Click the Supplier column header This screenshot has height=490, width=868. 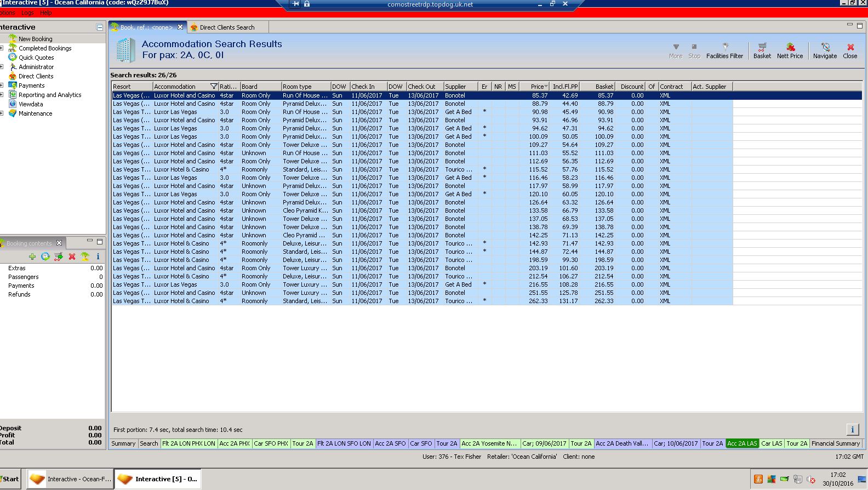460,87
